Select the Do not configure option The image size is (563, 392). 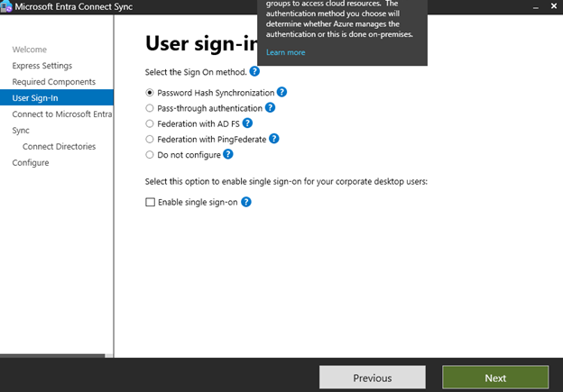pos(150,154)
